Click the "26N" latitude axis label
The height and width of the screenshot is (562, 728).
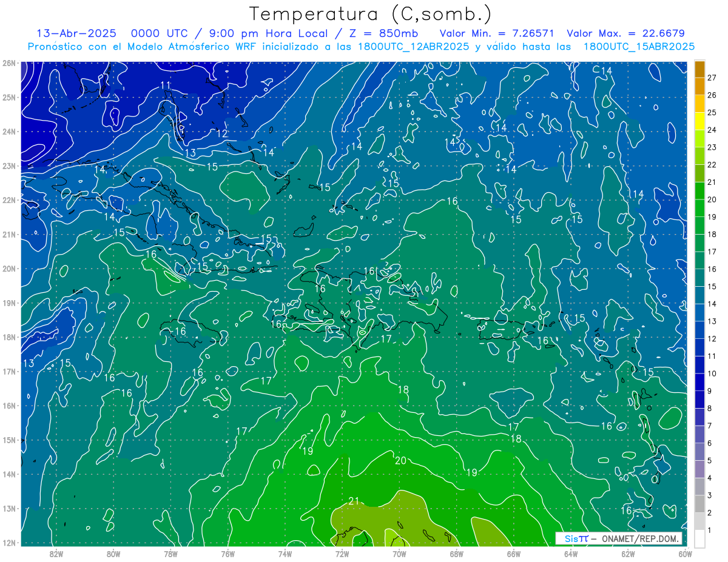point(9,63)
